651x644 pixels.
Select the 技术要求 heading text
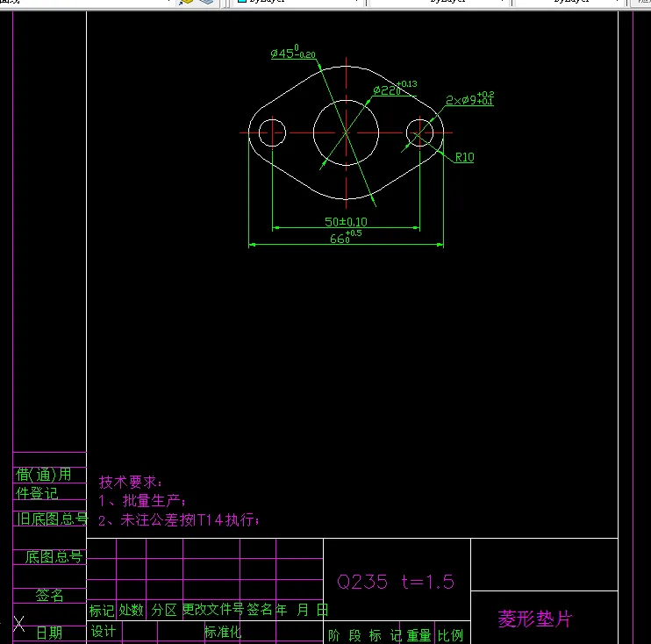131,482
